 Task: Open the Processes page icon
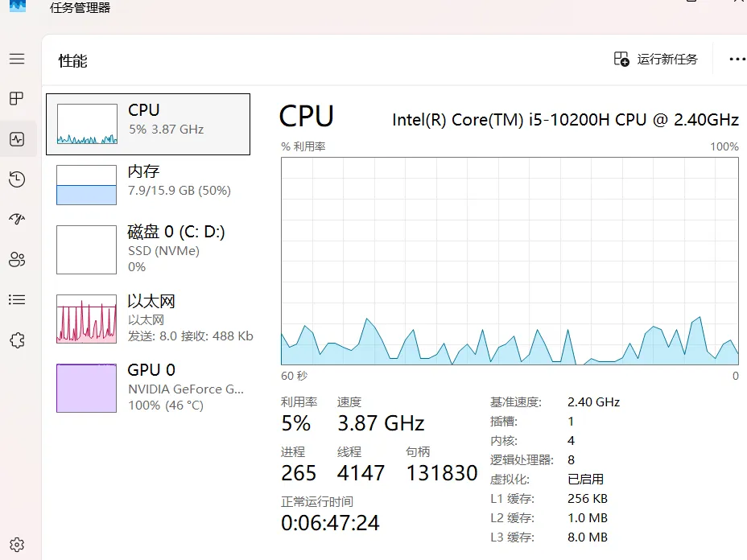tap(17, 99)
